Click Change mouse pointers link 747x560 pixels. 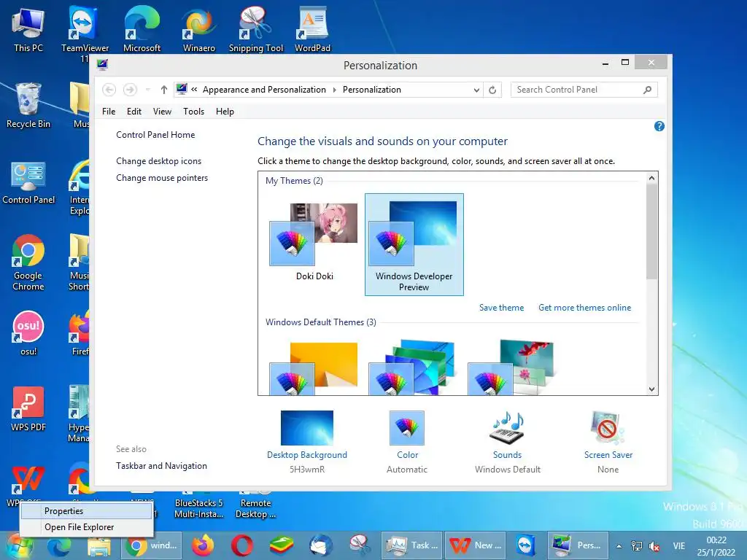[162, 178]
